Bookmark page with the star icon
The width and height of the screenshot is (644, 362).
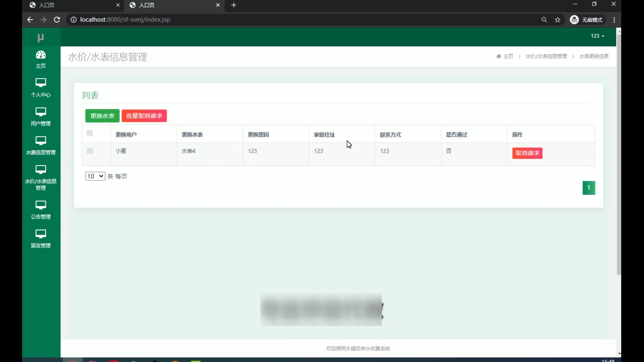point(557,20)
